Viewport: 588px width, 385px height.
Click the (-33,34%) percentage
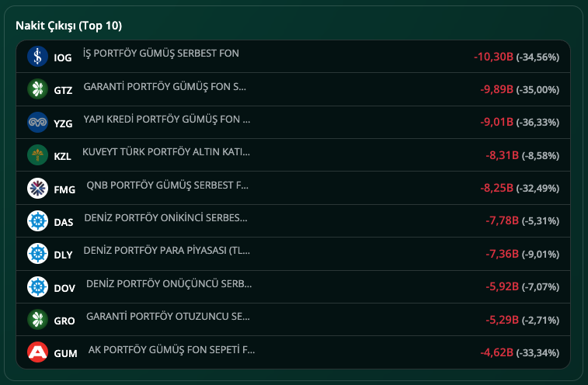538,353
